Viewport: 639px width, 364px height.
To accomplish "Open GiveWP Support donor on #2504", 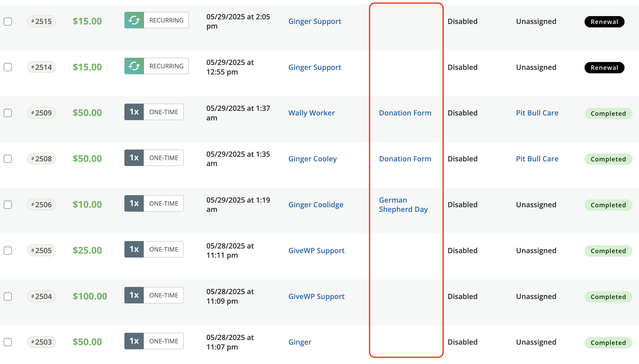I will click(316, 296).
